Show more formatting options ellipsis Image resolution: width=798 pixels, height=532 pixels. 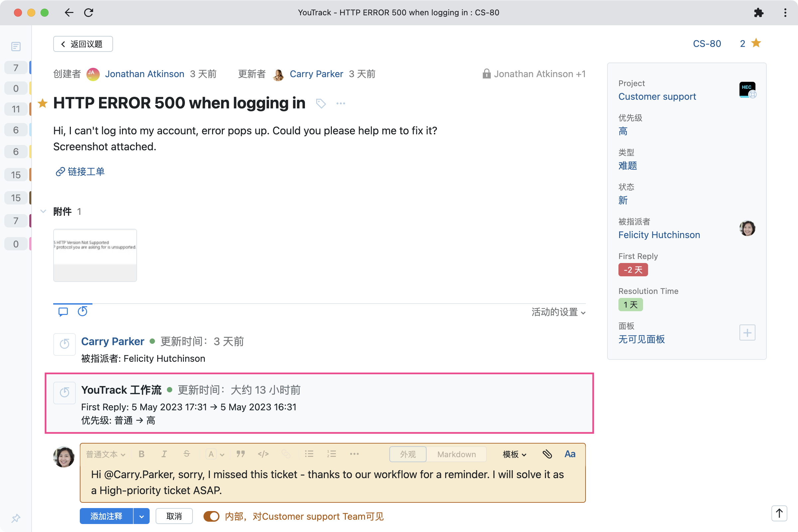click(354, 454)
